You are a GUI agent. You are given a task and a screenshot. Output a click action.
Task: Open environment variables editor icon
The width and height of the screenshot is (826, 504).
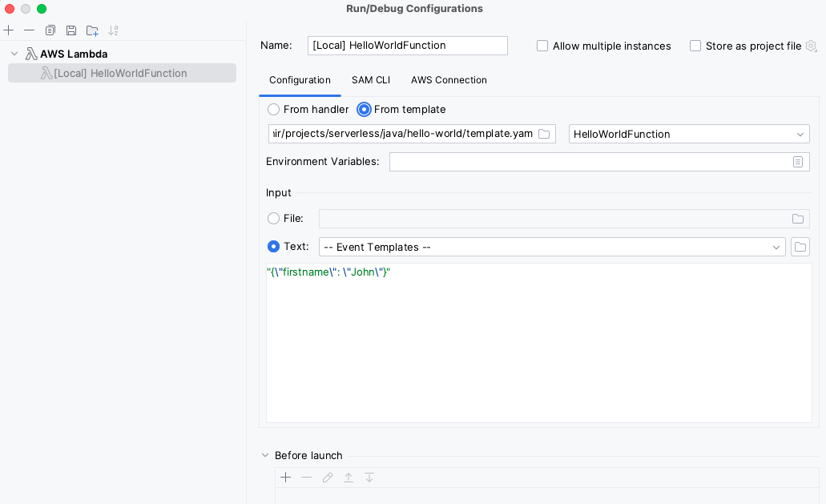[x=797, y=162]
